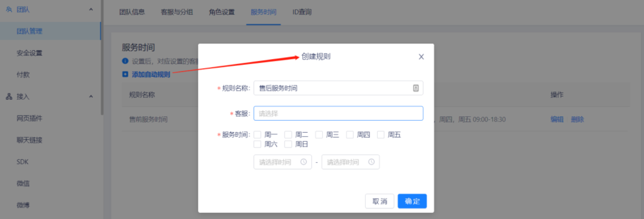Check the 周一 checkbox
This screenshot has width=644, height=219.
pyautogui.click(x=258, y=135)
